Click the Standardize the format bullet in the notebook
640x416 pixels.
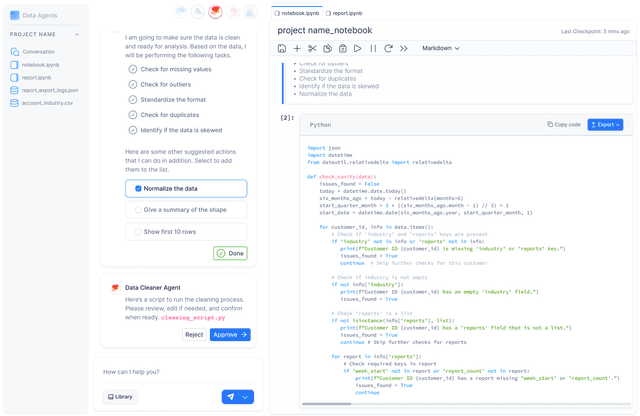[331, 71]
